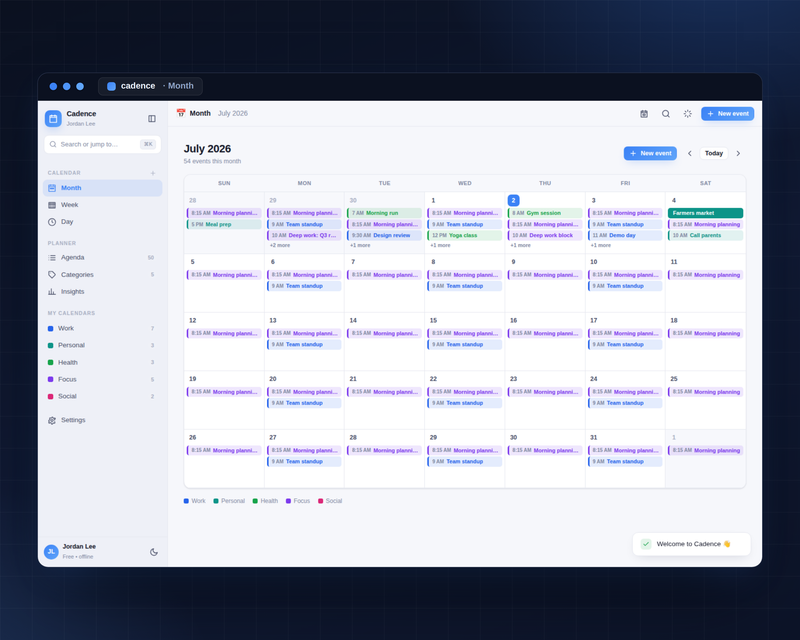This screenshot has height=640, width=800.
Task: Click the Day clock icon
Action: click(x=52, y=222)
